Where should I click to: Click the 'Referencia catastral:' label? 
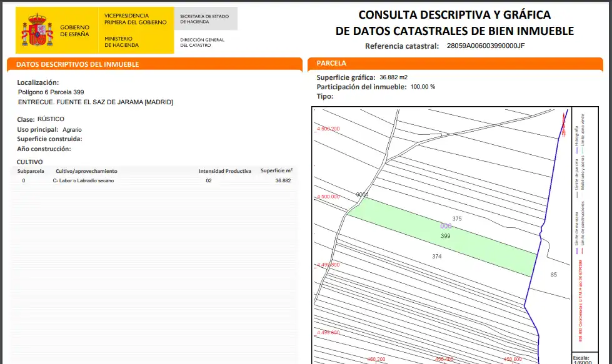point(402,46)
